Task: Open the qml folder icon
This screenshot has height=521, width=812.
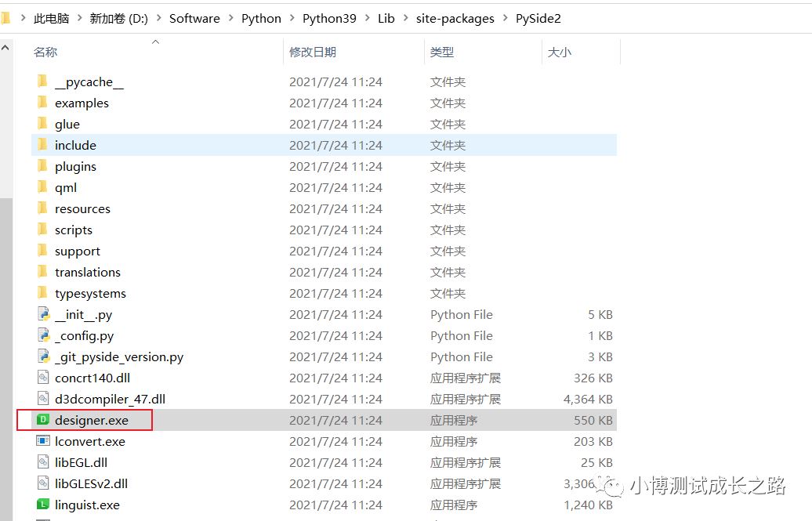Action: [x=43, y=187]
